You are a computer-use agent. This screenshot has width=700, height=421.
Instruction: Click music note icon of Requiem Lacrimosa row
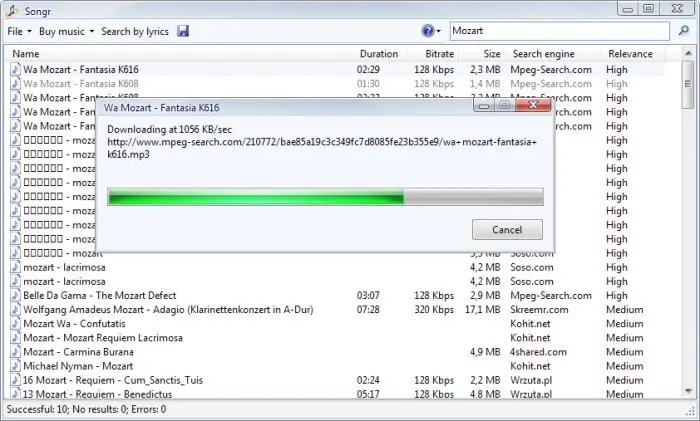tap(16, 338)
